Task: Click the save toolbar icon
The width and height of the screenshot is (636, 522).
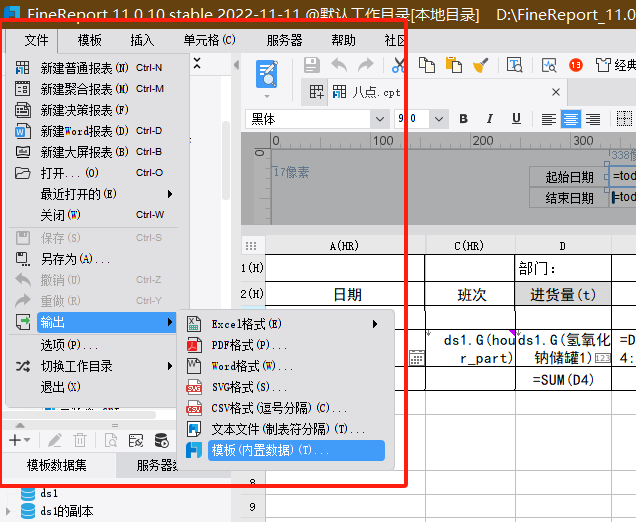Action: [x=312, y=65]
